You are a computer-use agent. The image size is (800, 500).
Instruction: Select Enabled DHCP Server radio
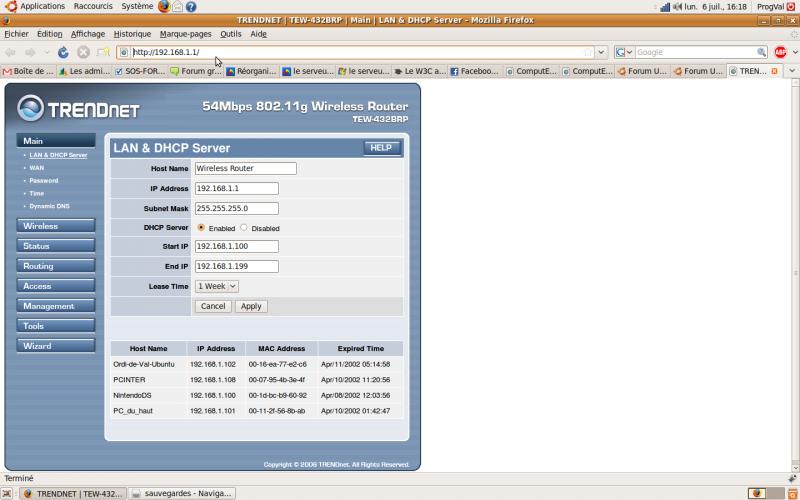(x=201, y=228)
